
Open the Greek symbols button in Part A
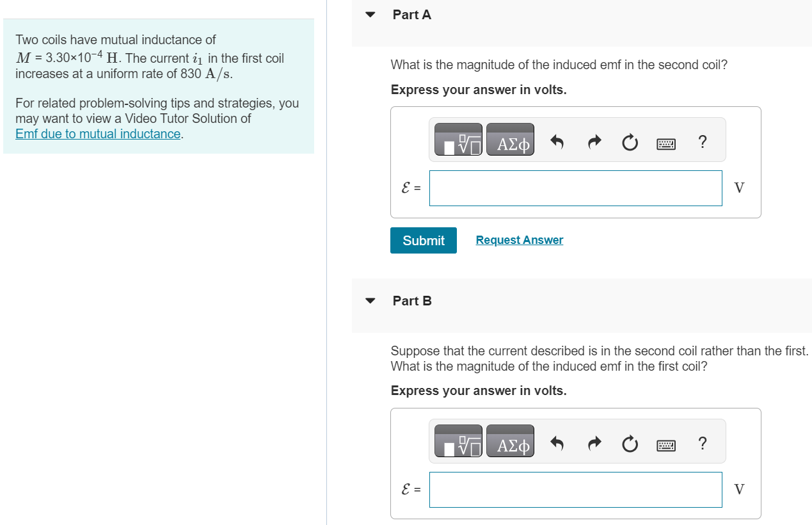click(510, 140)
